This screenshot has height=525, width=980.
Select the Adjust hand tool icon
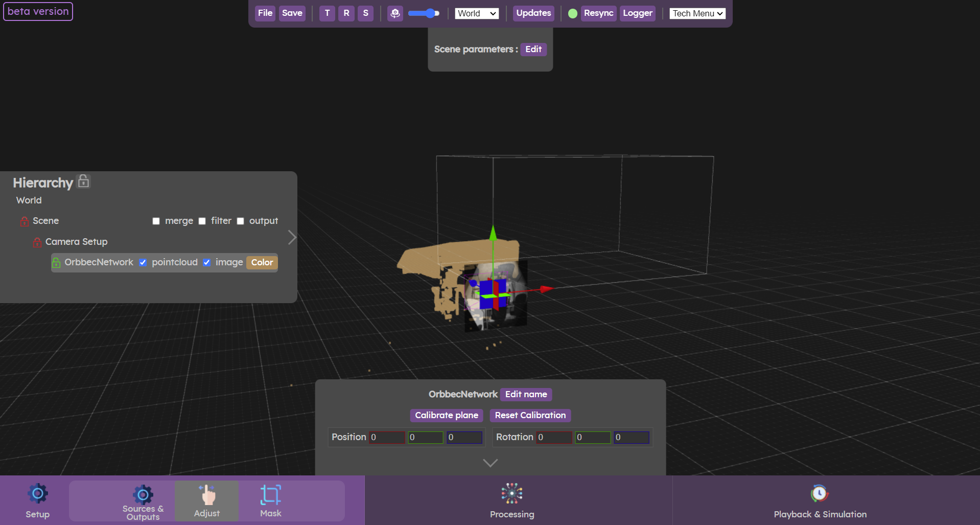[x=206, y=494]
